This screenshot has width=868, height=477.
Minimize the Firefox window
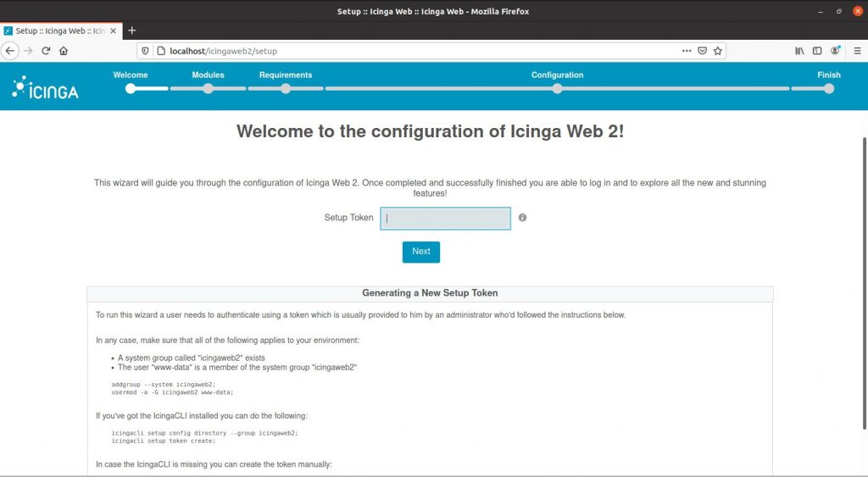(x=821, y=11)
